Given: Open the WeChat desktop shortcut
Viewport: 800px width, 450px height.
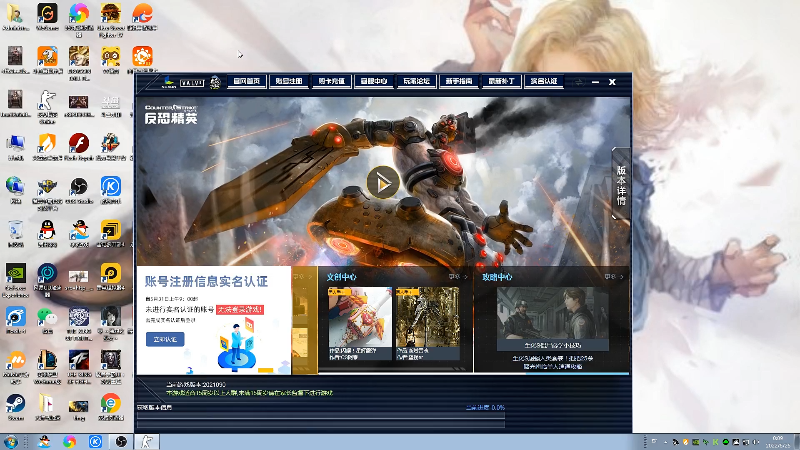Looking at the screenshot, I should click(47, 320).
